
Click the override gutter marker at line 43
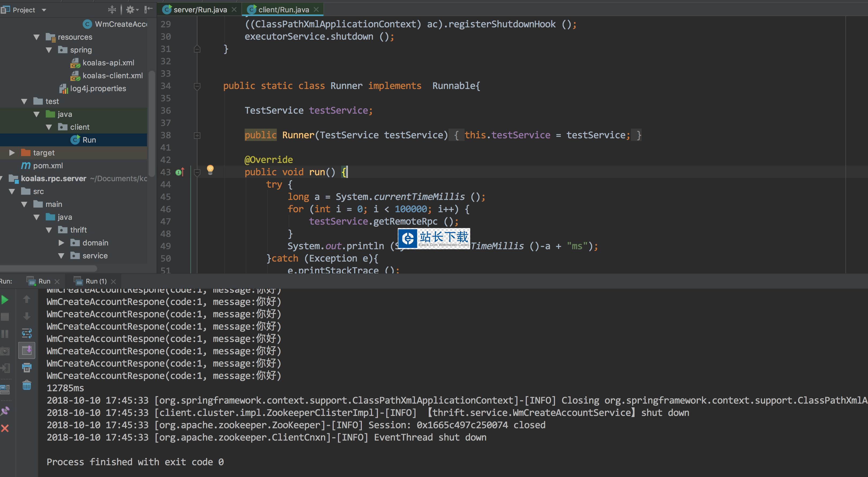click(180, 172)
